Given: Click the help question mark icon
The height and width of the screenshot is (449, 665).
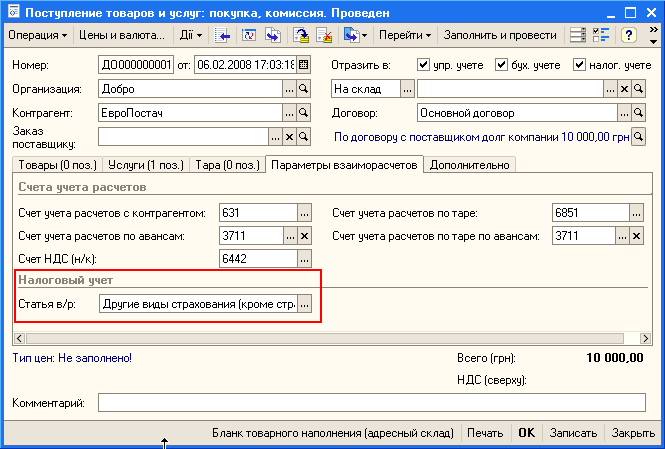Looking at the screenshot, I should coord(629,35).
